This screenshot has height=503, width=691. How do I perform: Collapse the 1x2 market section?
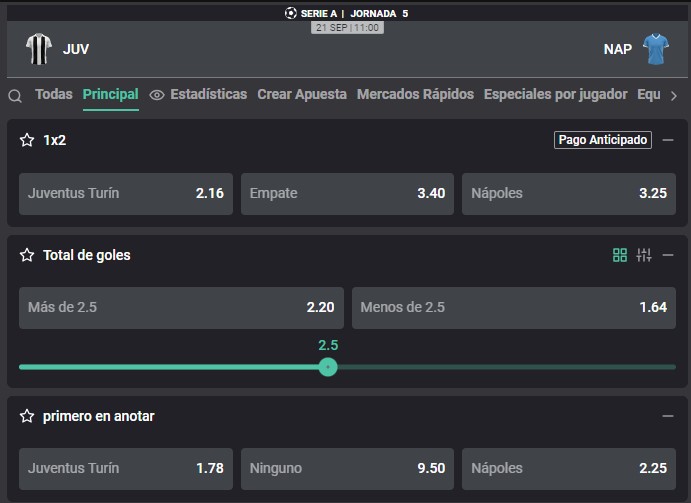668,140
